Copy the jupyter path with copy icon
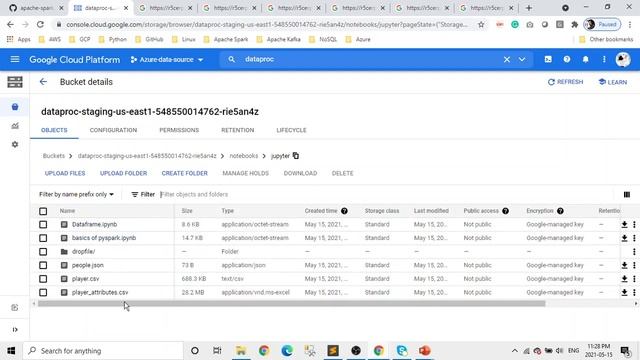The image size is (640, 360). pos(296,156)
